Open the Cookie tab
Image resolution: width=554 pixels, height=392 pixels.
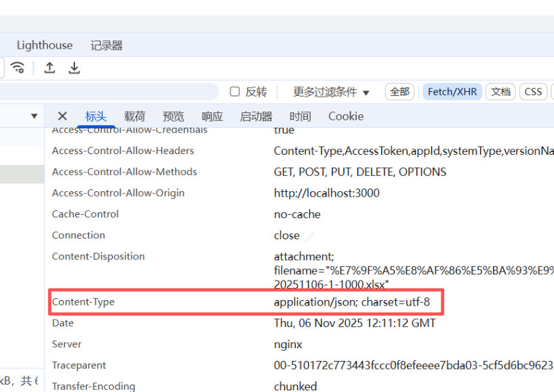point(346,116)
